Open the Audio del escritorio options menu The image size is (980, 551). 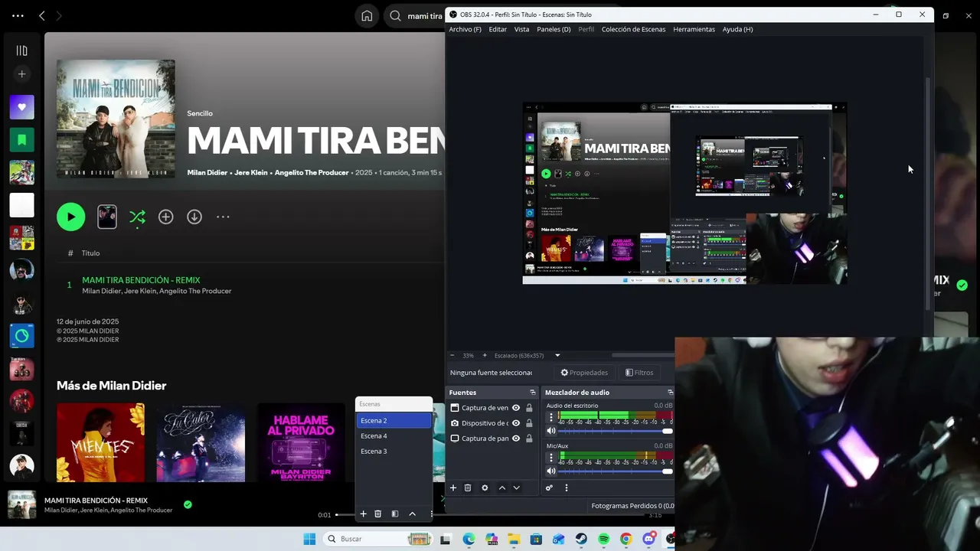[550, 417]
